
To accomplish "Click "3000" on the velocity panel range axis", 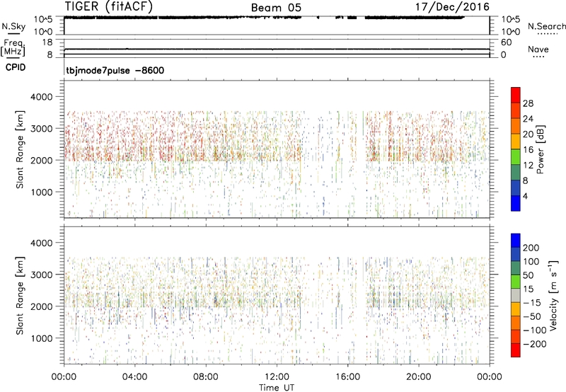I will click(x=42, y=275).
